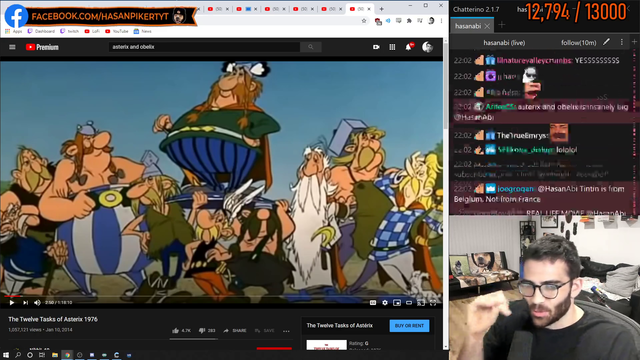Screen dimensions: 640x360
Task: Open the YouTube account avatar menu
Action: [427, 47]
